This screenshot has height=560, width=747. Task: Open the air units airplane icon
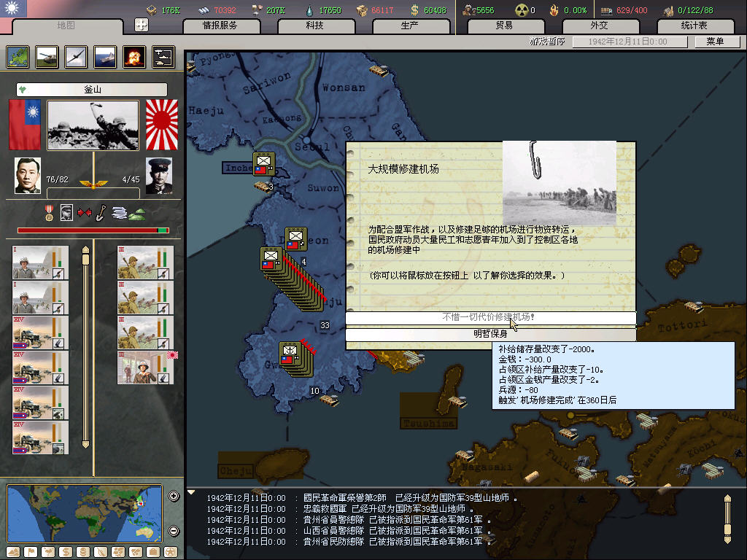click(x=76, y=57)
